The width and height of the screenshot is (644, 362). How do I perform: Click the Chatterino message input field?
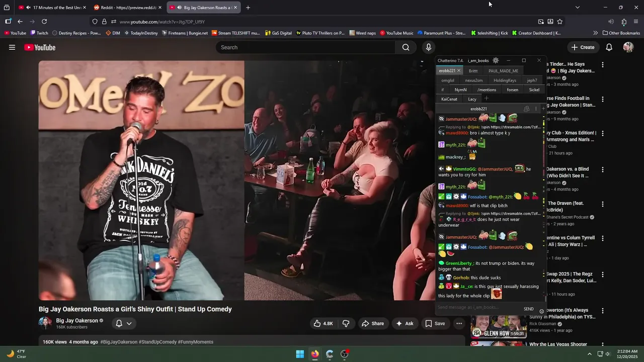pos(478,307)
